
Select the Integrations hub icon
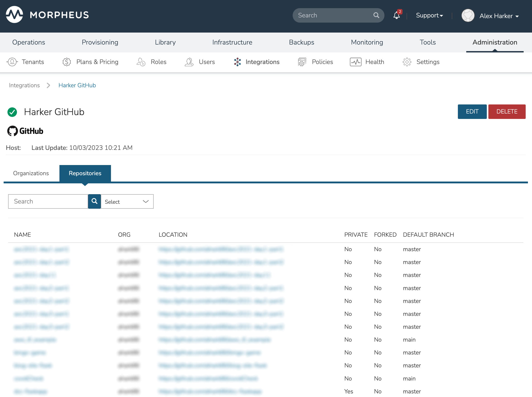tap(237, 62)
